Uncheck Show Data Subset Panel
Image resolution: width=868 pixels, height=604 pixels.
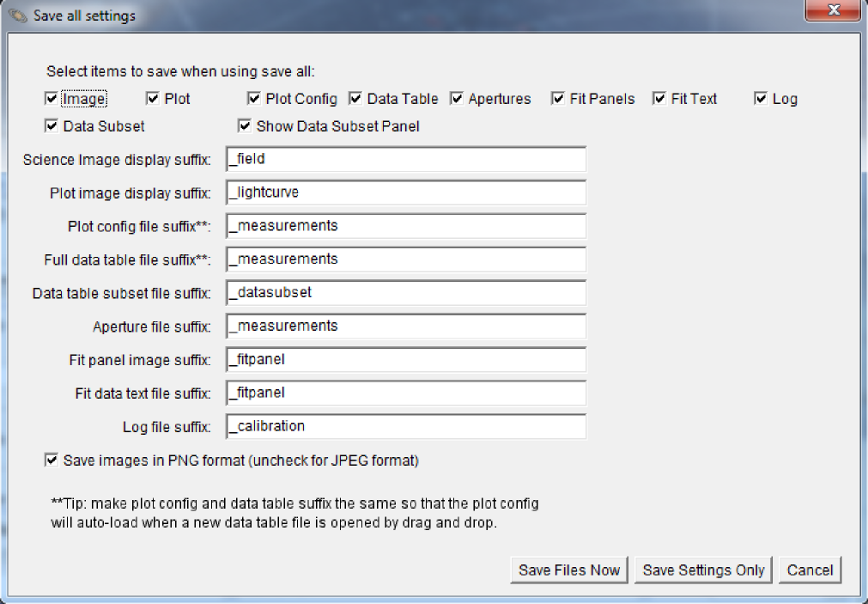coord(245,126)
